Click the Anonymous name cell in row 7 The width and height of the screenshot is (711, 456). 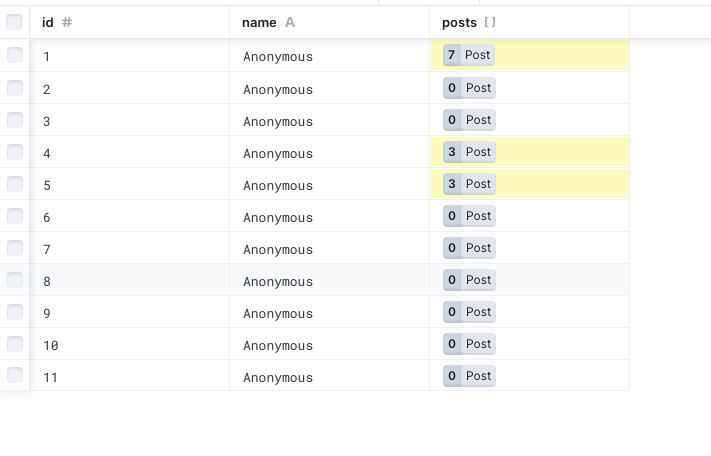coord(330,248)
